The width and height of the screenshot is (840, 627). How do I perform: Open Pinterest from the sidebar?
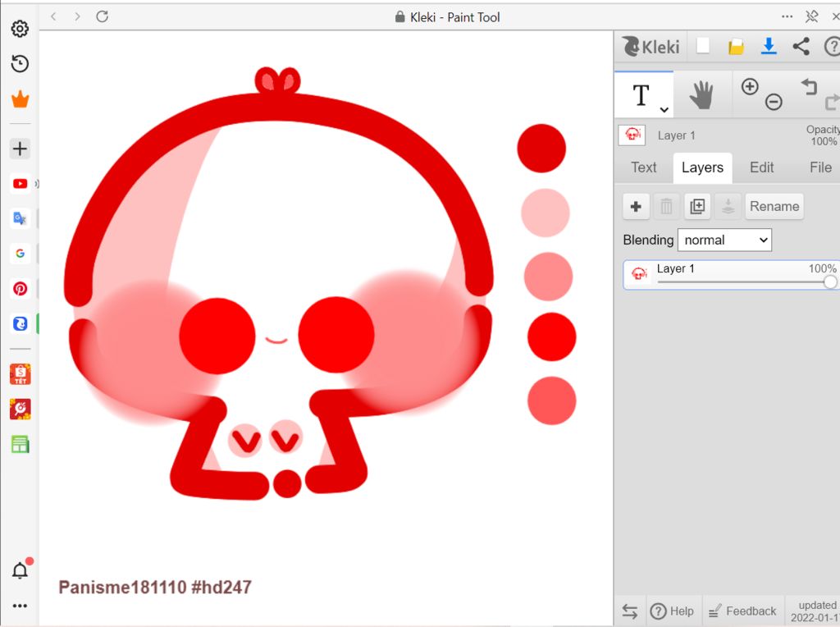[20, 289]
